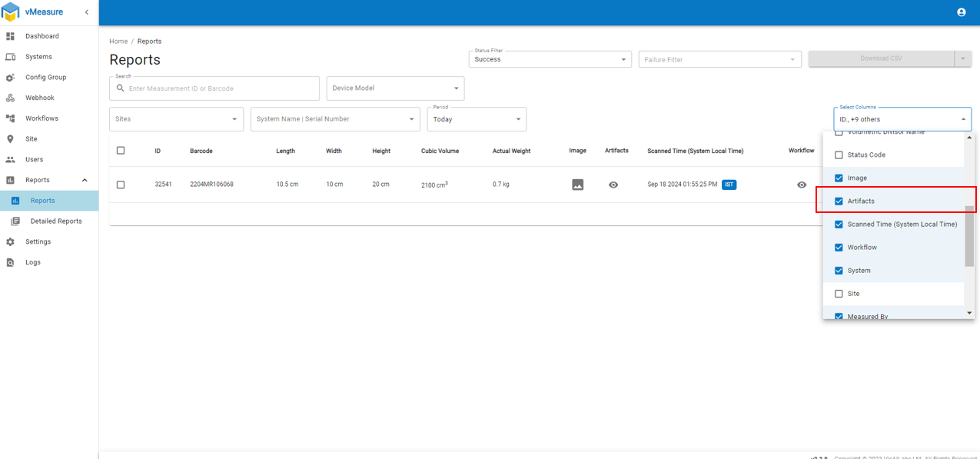980x459 pixels.
Task: Uncheck the Artifacts column checkbox
Action: point(839,201)
